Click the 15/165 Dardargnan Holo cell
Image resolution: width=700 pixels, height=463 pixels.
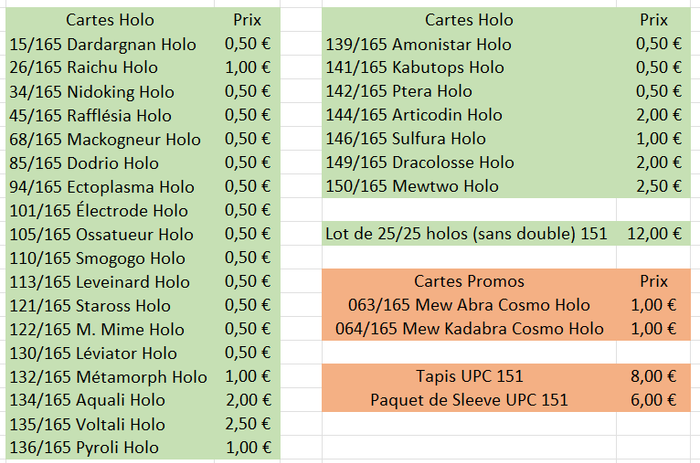coord(102,44)
